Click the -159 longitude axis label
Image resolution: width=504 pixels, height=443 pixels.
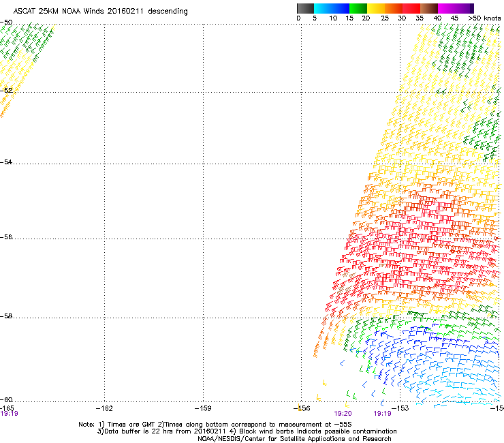pos(203,408)
